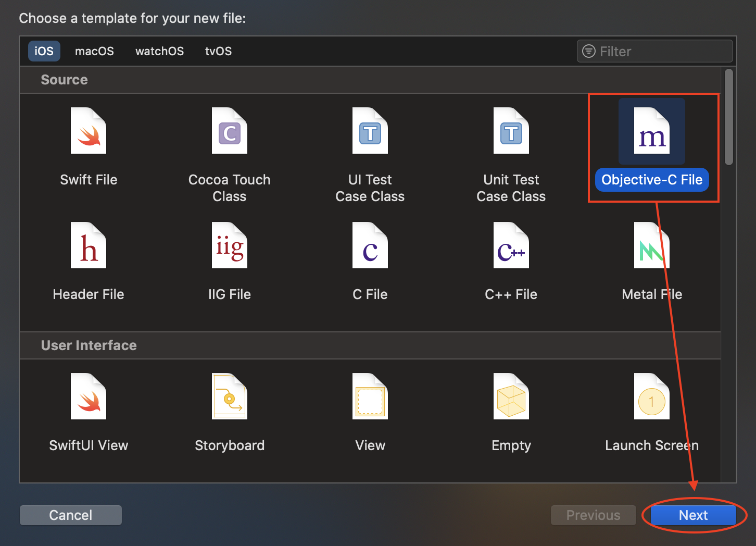Viewport: 756px width, 546px height.
Task: Switch to the iOS tab
Action: pos(44,51)
